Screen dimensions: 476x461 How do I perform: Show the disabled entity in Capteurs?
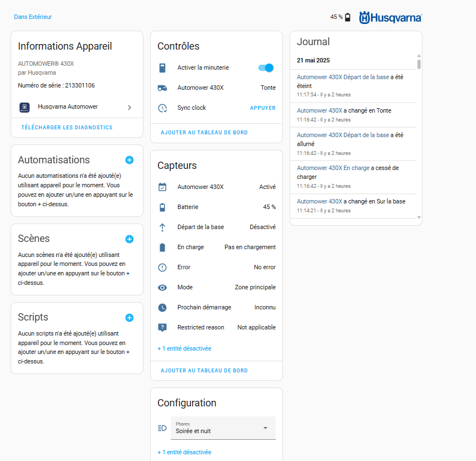[x=184, y=348]
